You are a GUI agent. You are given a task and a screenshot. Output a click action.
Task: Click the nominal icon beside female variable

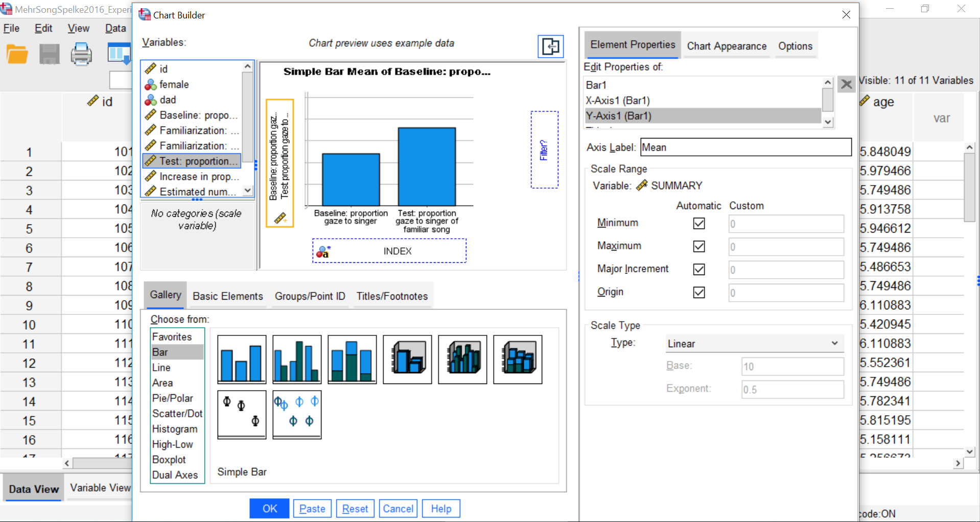click(151, 84)
